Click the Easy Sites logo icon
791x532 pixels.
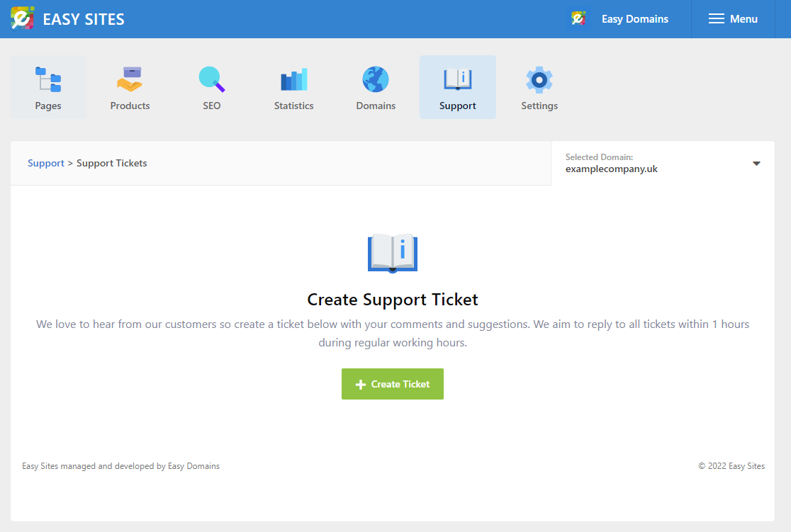[x=22, y=18]
